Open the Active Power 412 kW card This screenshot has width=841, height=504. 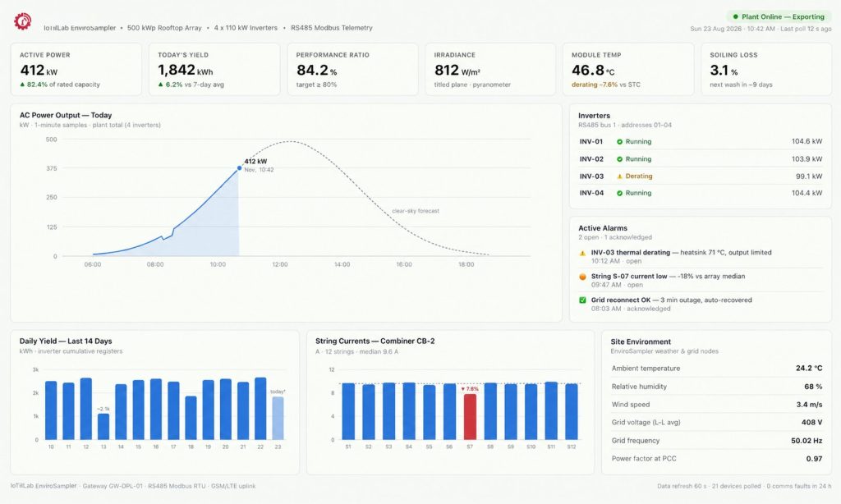(76, 70)
